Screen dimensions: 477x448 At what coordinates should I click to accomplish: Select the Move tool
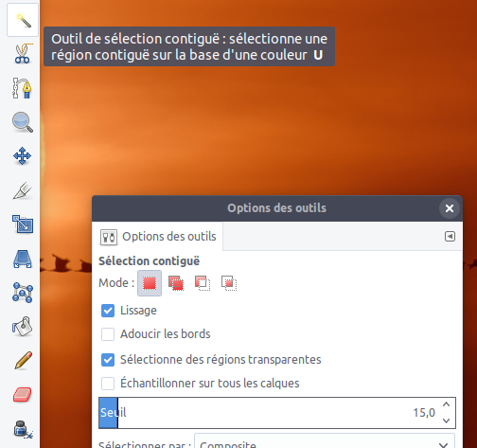(x=23, y=156)
